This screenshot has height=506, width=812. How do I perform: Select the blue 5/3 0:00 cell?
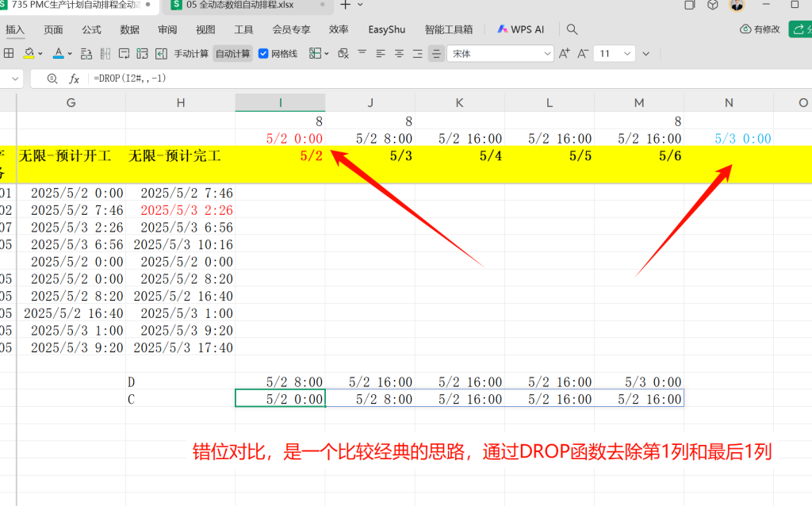point(729,138)
